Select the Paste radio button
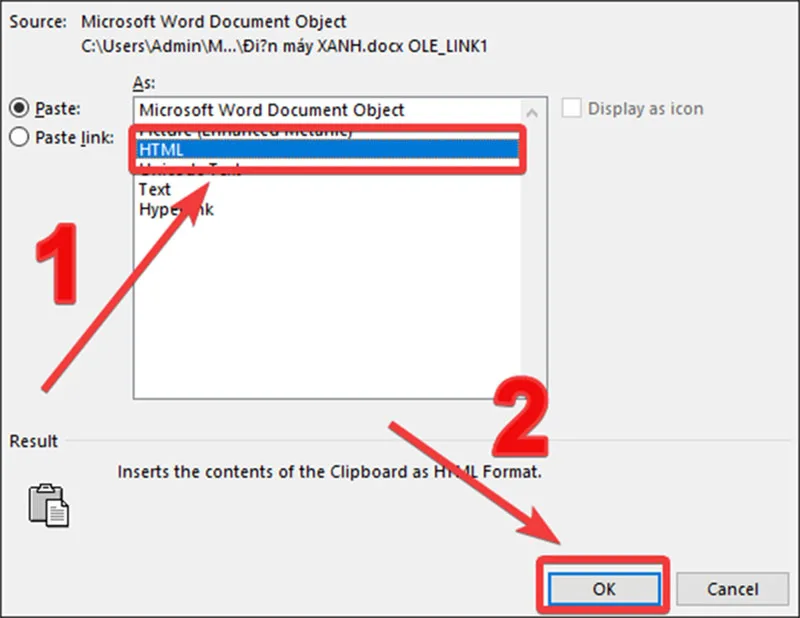This screenshot has height=618, width=800. click(19, 108)
